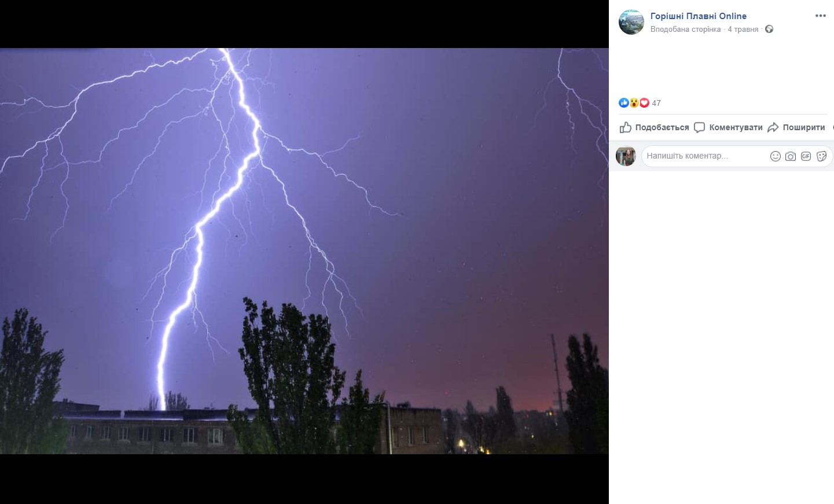Click the lightning storm photo
834x504 pixels.
(x=304, y=251)
